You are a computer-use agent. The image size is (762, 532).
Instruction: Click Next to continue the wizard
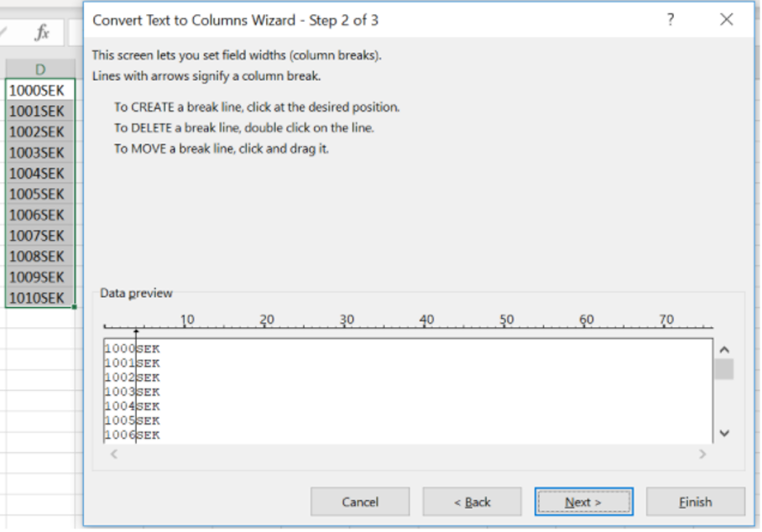tap(583, 502)
